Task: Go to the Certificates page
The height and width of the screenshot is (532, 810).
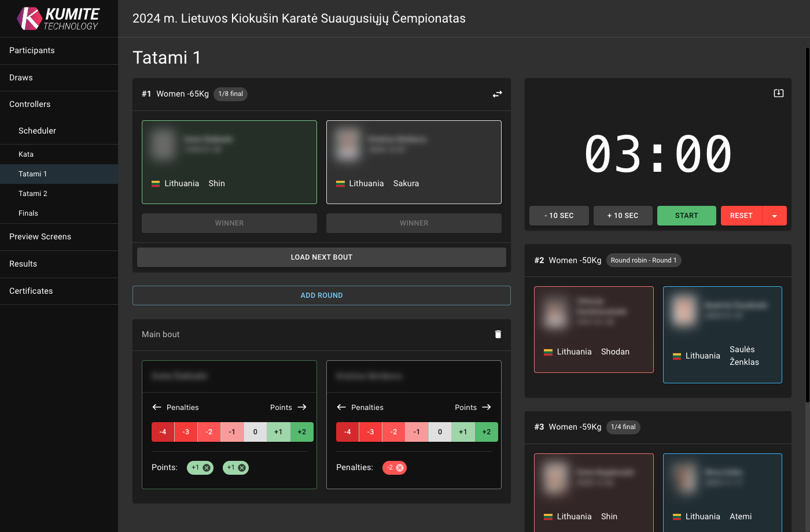Action: coord(31,291)
